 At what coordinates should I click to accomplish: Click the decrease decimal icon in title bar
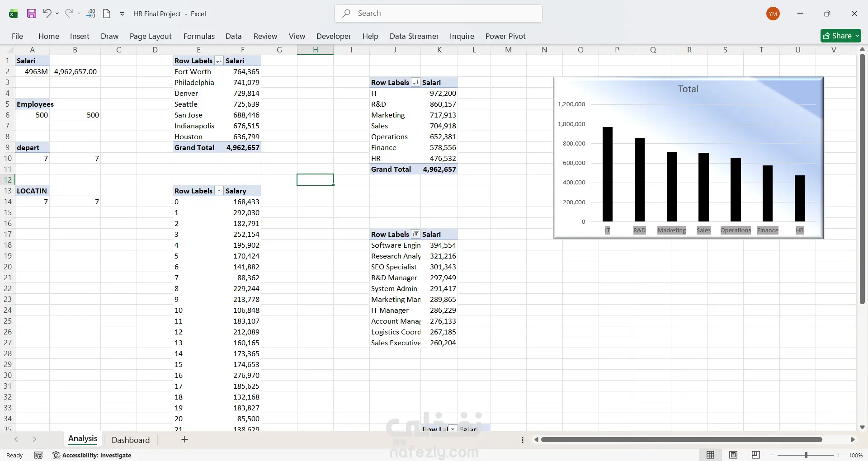coord(91,14)
